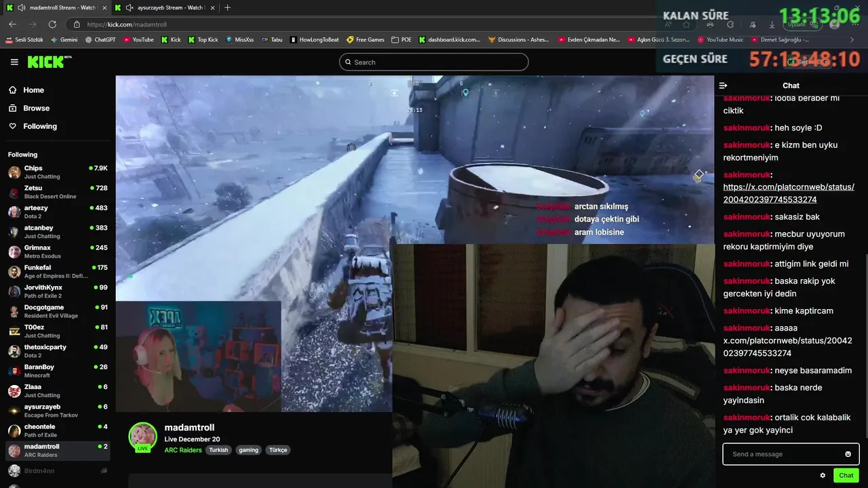Open thetoxicparty channel in Following list

(x=58, y=351)
